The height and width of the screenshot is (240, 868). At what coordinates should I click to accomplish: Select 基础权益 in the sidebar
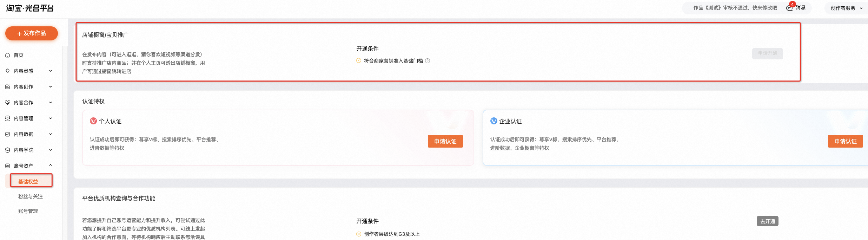click(x=30, y=180)
